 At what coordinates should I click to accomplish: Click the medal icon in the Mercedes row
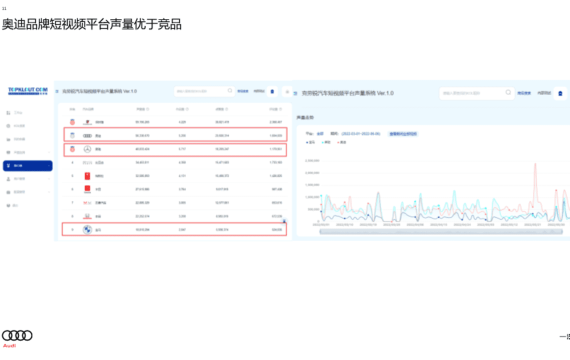coord(72,149)
